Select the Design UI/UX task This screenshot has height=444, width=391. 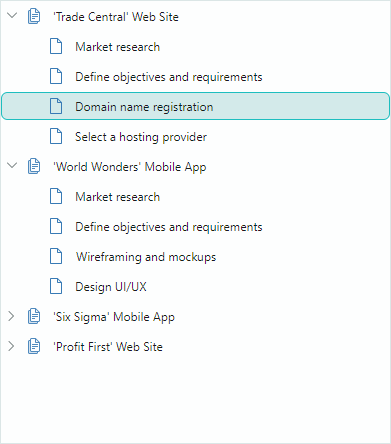(x=111, y=287)
